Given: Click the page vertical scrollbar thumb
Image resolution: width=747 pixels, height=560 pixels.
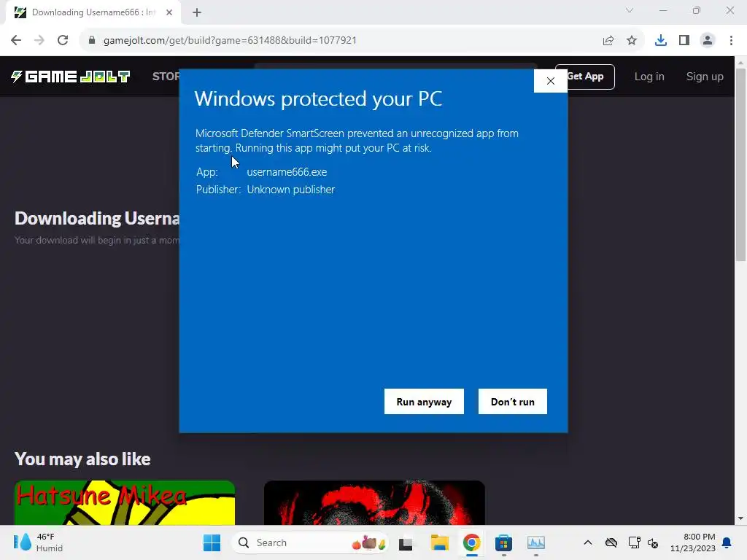Looking at the screenshot, I should (x=740, y=165).
